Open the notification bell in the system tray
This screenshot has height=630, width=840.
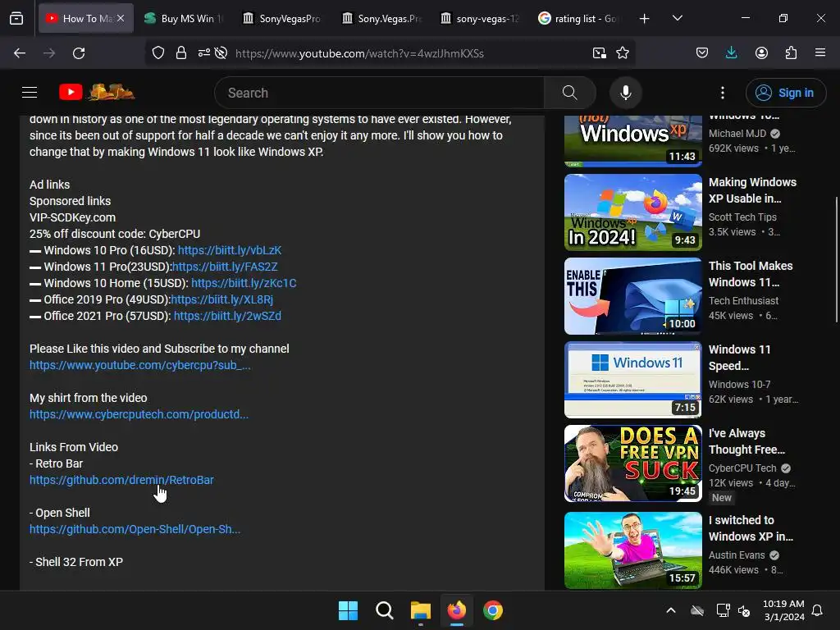[x=818, y=610]
